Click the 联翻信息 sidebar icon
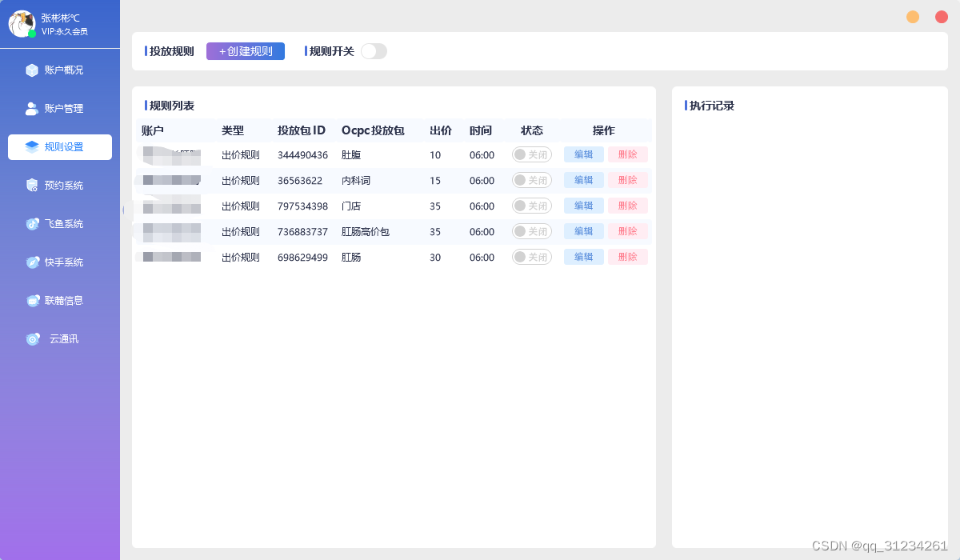The height and width of the screenshot is (560, 960). click(32, 301)
